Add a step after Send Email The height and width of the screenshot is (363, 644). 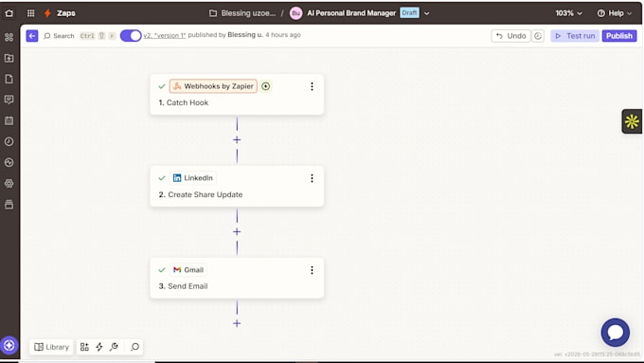pyautogui.click(x=237, y=323)
